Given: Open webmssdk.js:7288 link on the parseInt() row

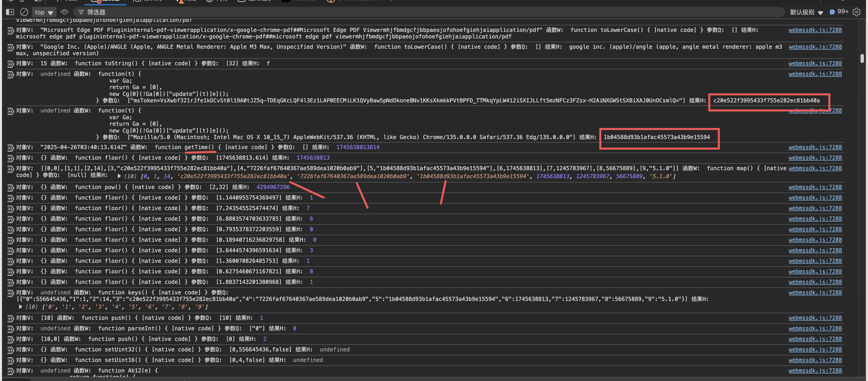Looking at the screenshot, I should [x=815, y=329].
